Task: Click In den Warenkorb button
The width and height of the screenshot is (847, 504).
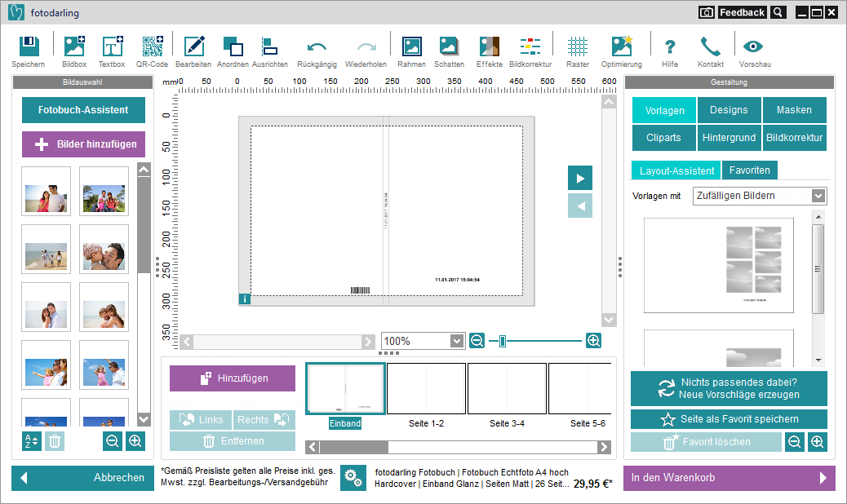Action: pos(729,478)
